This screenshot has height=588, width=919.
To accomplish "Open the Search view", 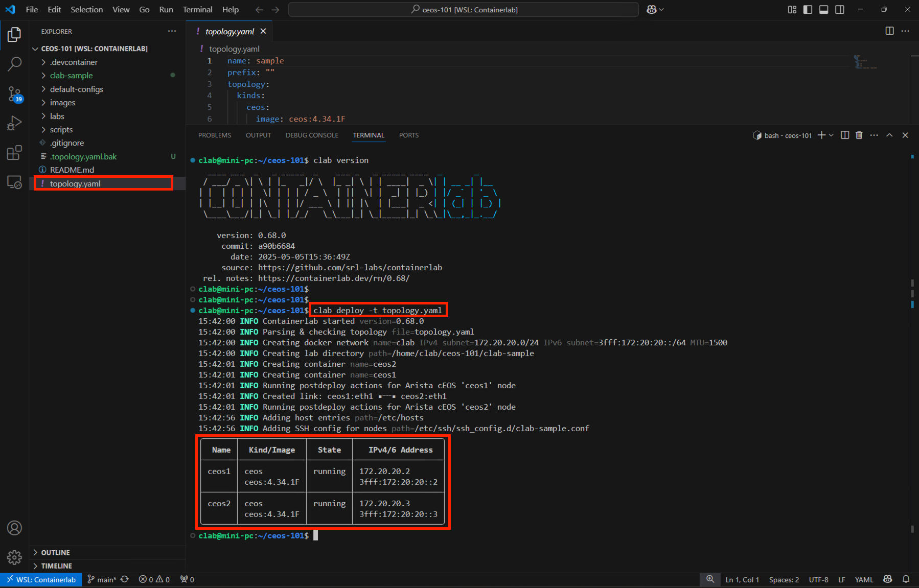I will (x=15, y=63).
